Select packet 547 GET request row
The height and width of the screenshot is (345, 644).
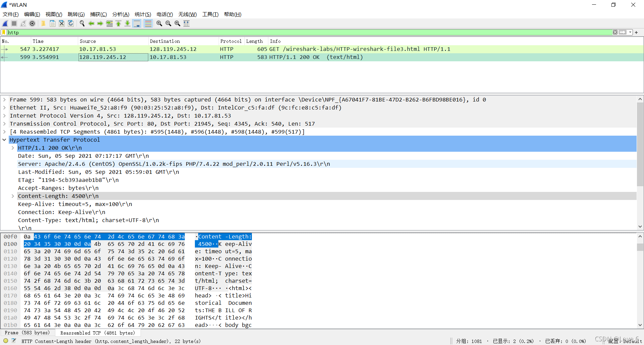tap(322, 49)
